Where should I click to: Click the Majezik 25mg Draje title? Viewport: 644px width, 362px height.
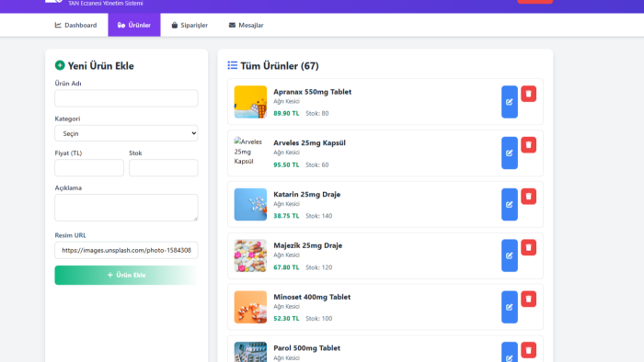(x=307, y=245)
